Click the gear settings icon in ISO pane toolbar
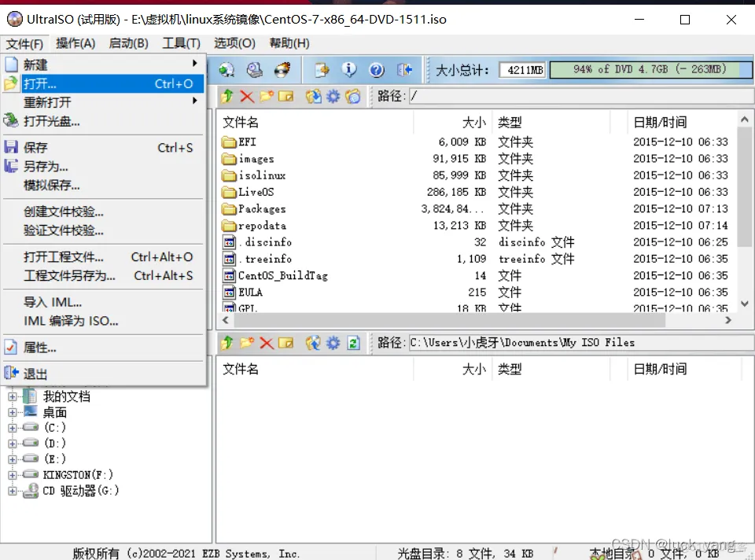Screen dimensions: 755x560 tap(333, 97)
